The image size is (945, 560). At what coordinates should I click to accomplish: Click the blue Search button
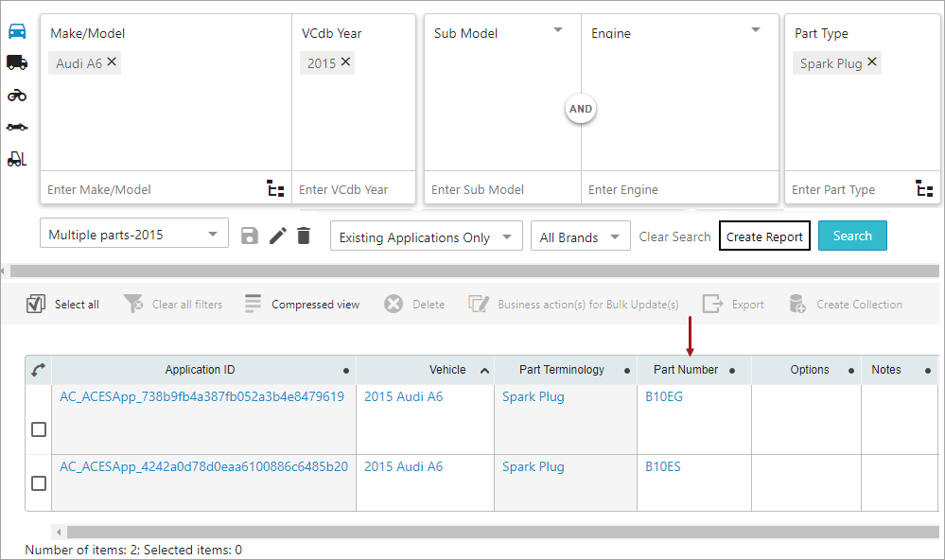pos(852,236)
